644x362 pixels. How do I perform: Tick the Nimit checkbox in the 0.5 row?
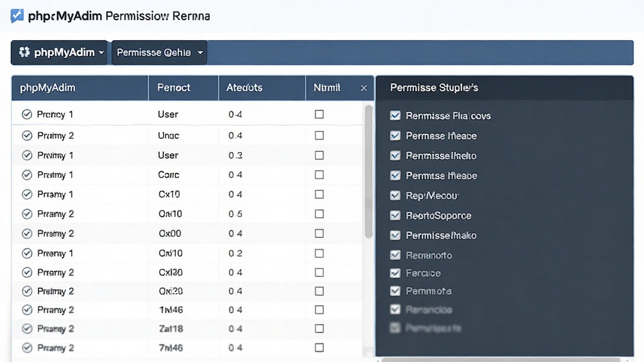(x=319, y=214)
